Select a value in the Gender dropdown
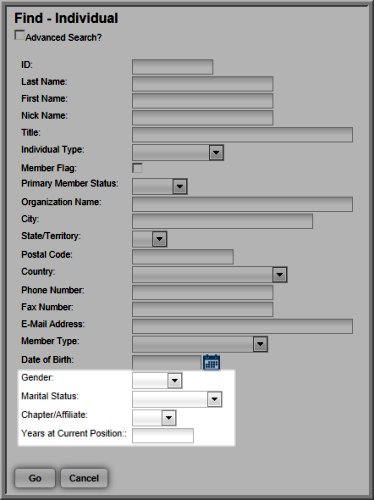 click(157, 380)
